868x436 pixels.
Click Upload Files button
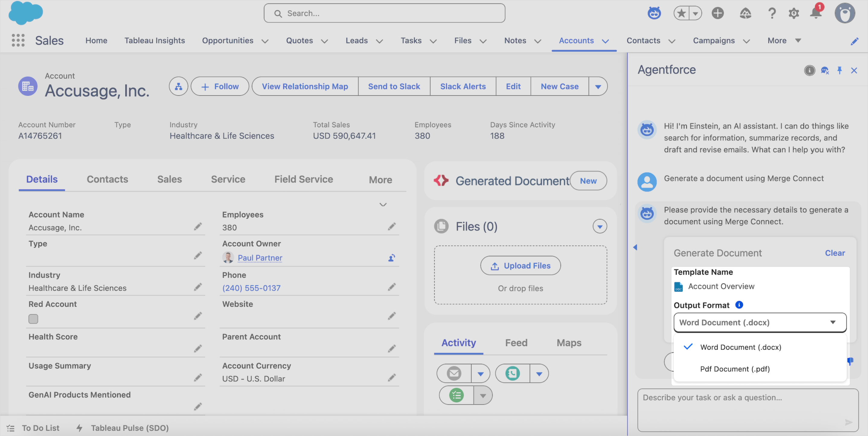point(520,265)
